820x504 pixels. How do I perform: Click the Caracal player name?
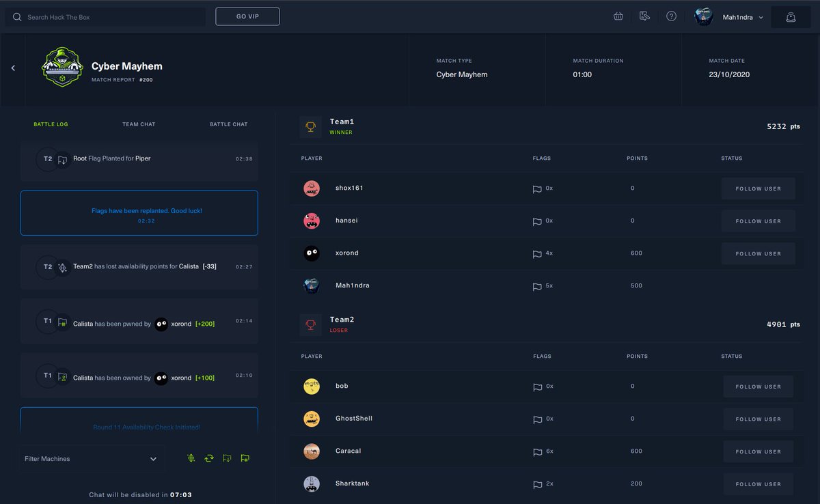click(x=348, y=451)
